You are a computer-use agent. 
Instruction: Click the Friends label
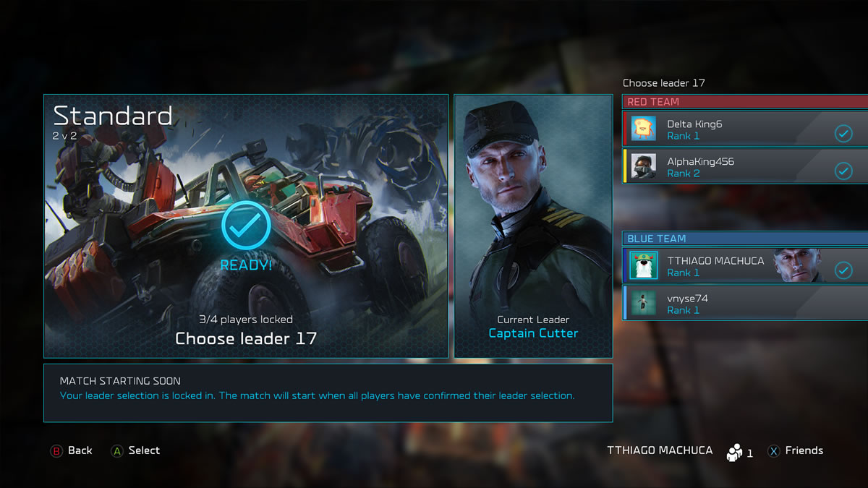pyautogui.click(x=804, y=450)
